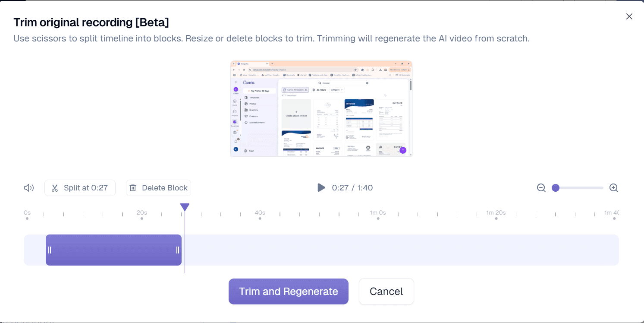Adjust the timeline zoom slider
The image size is (644, 323).
tap(556, 187)
